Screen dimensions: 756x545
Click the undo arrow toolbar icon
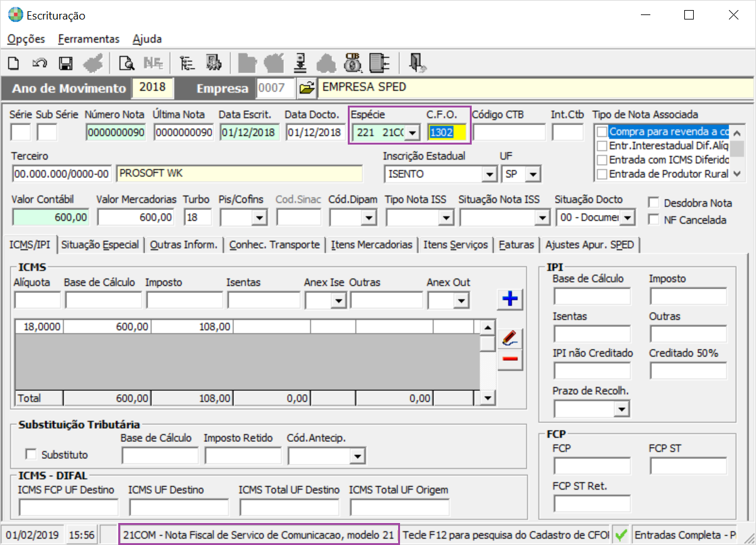coord(40,63)
